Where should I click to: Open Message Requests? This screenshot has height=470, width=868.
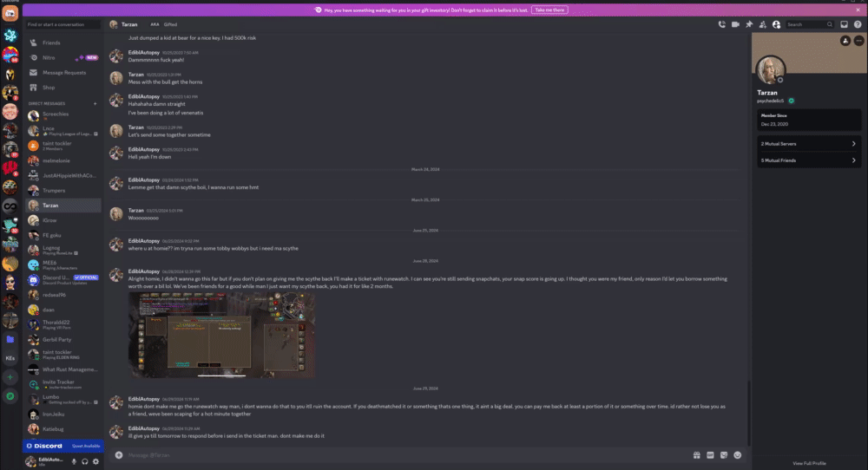62,73
